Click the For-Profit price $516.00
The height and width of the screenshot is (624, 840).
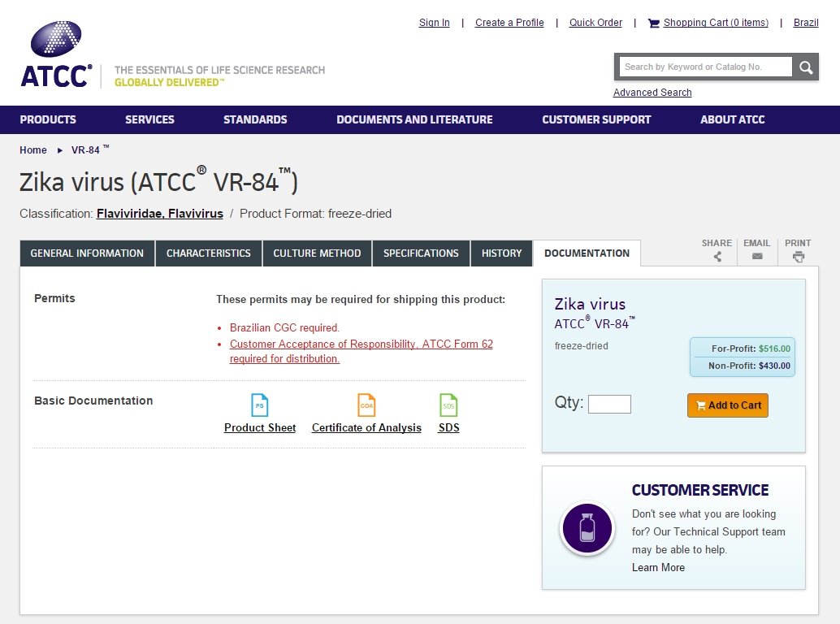pos(774,349)
